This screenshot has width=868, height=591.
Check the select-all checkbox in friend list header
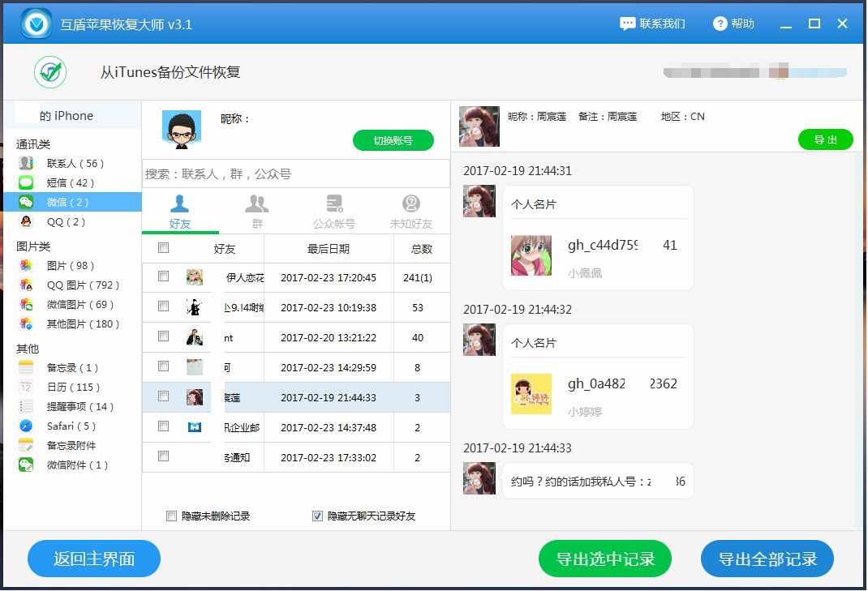coord(162,249)
